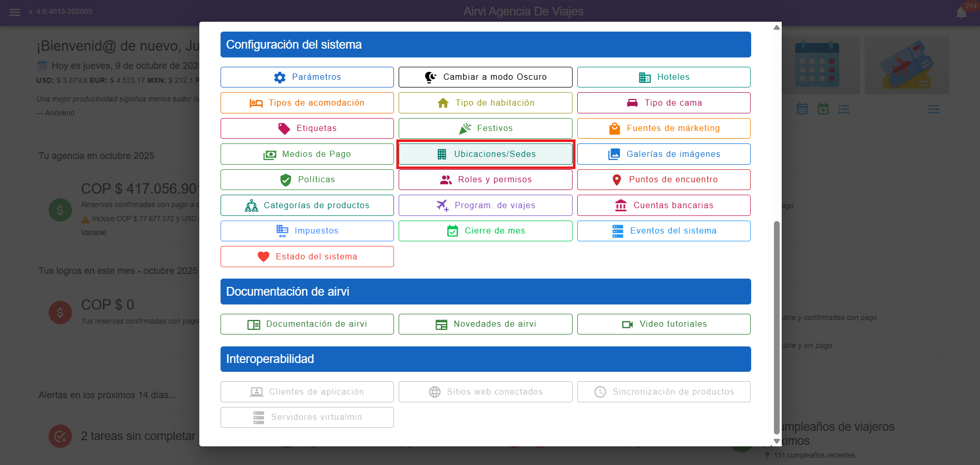Image resolution: width=980 pixels, height=465 pixels.
Task: Click the Festivos party popper icon
Action: [465, 128]
